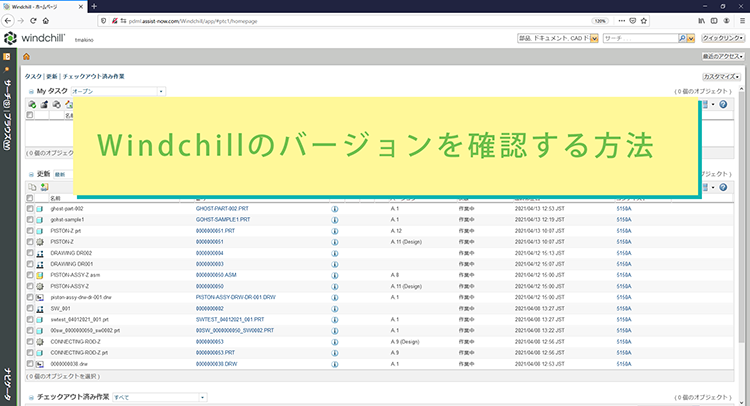Screen dimensions: 750x406
Task: Click the add-to-workspace icon in 更新 toolbar
Action: (x=44, y=187)
